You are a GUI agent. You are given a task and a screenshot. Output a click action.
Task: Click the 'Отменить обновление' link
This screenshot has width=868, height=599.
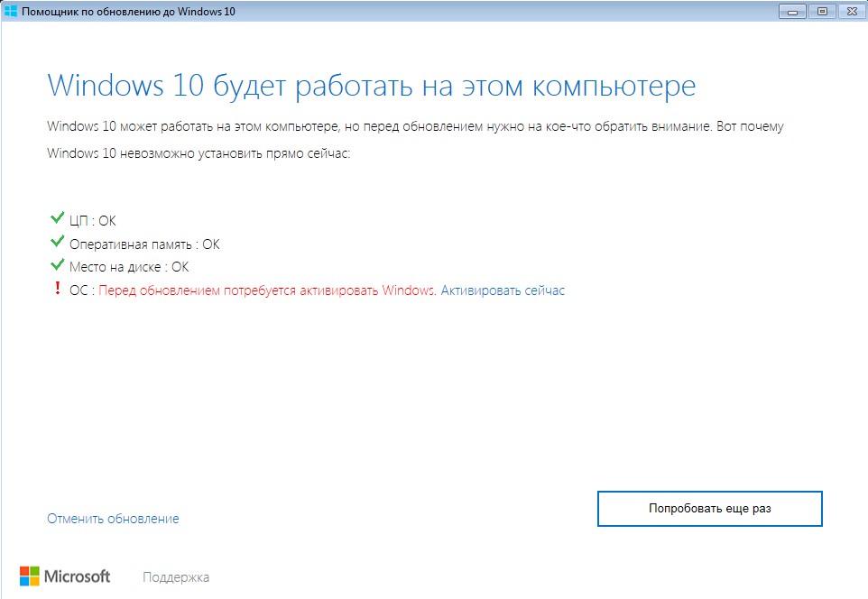coord(113,519)
